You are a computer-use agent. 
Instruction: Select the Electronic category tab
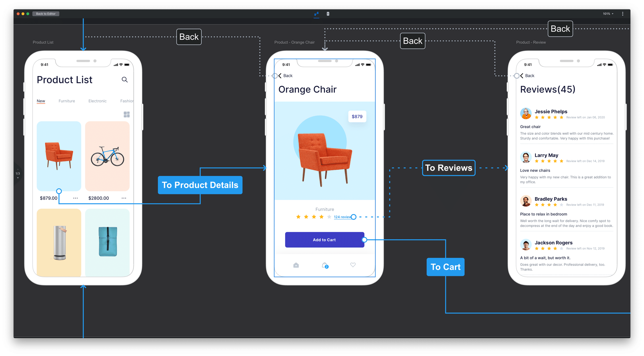(98, 101)
